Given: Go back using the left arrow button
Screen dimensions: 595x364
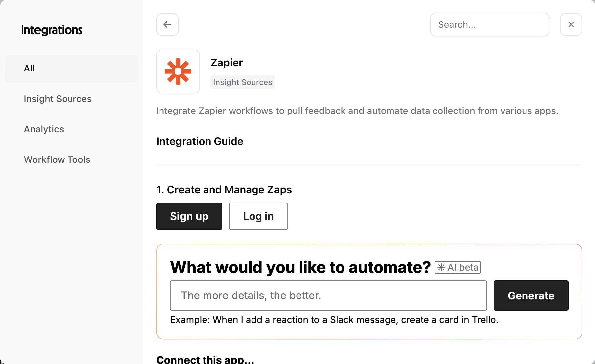Looking at the screenshot, I should click(x=167, y=24).
